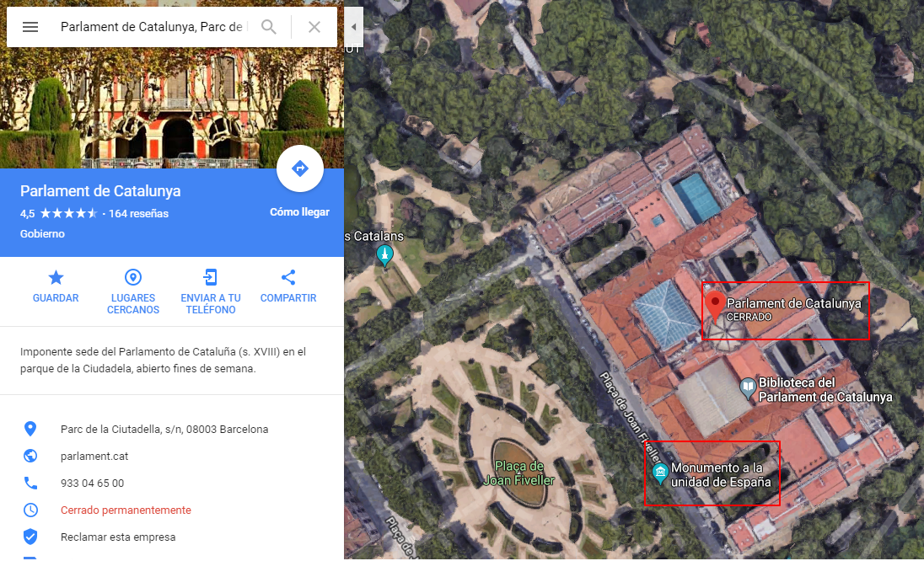The image size is (924, 561).
Task: Clear the search with the X icon
Action: 314,26
